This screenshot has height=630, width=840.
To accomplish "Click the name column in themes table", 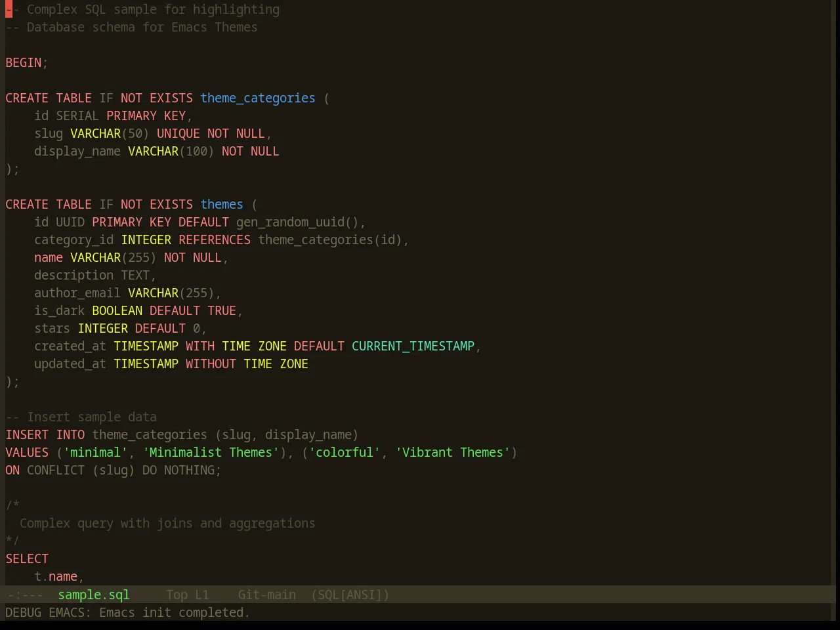I will (49, 257).
